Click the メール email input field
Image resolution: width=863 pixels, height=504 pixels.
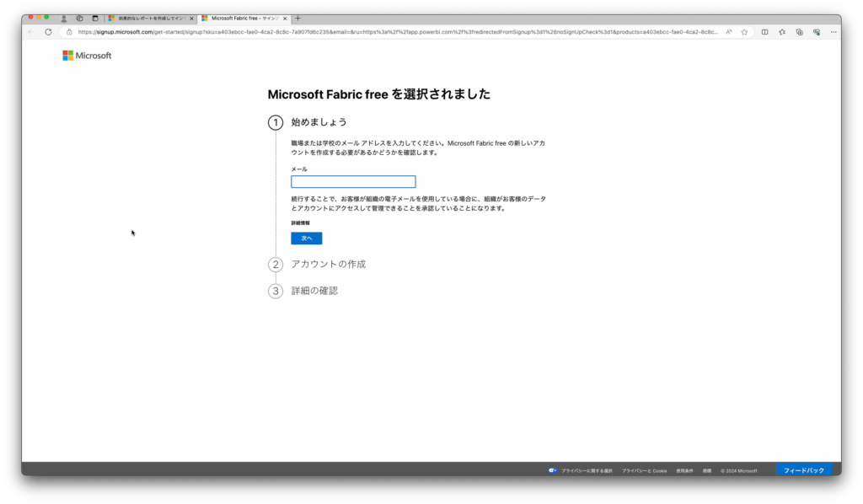(x=353, y=181)
